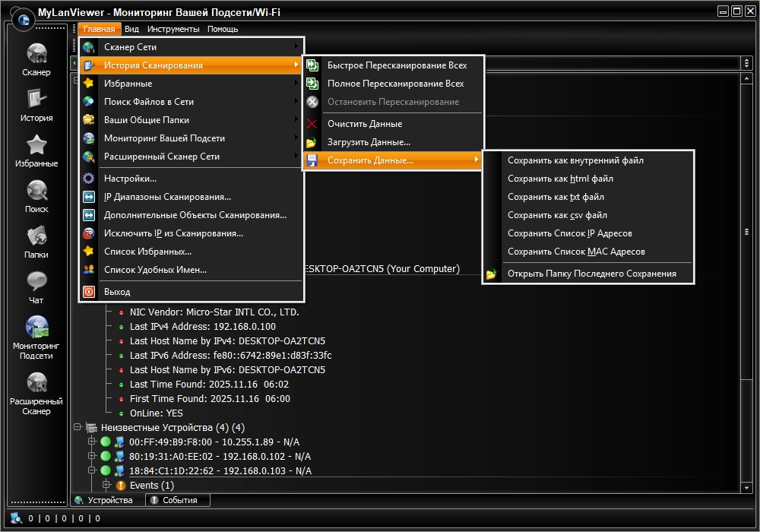
Task: Open the Чат sidebar icon
Action: point(36,281)
